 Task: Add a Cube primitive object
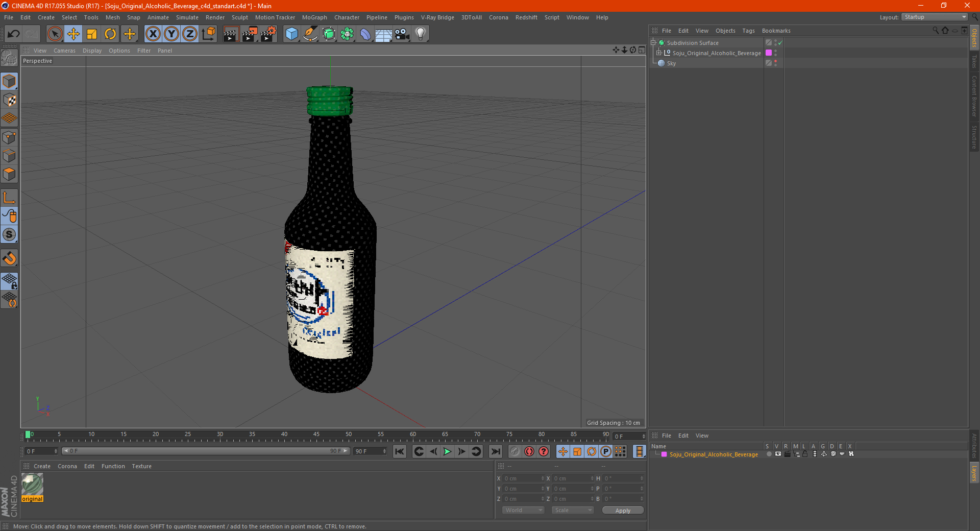coord(291,34)
